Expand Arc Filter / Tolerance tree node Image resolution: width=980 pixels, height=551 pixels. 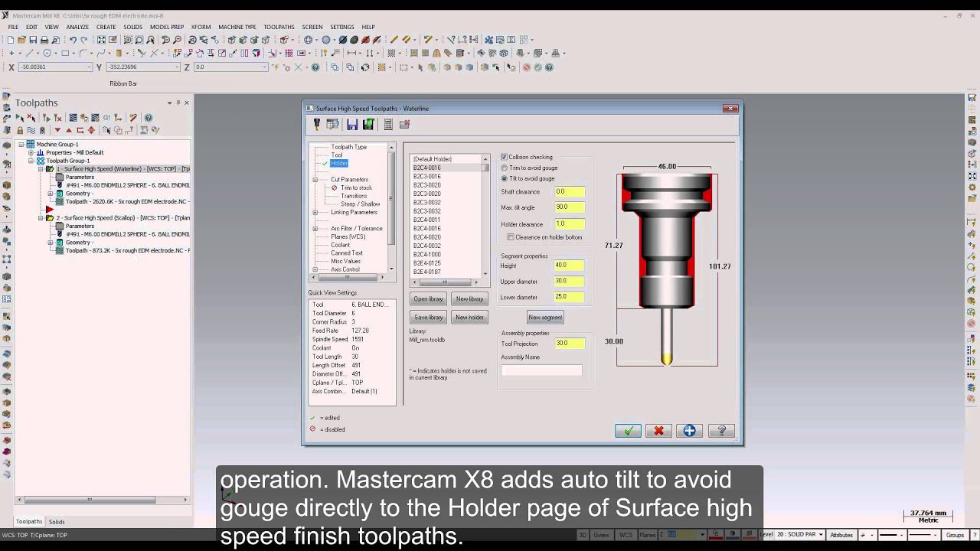tap(315, 228)
